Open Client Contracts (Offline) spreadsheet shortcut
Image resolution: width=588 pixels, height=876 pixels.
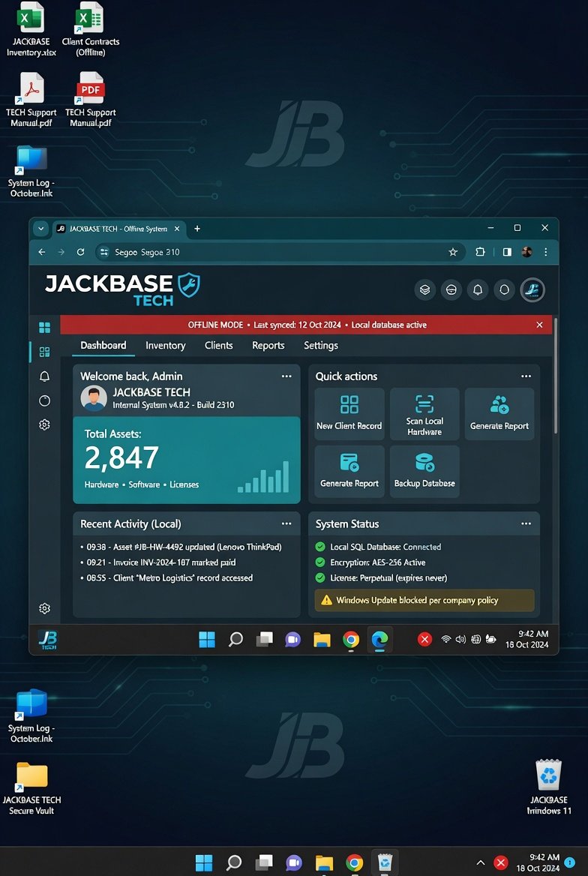point(91,29)
